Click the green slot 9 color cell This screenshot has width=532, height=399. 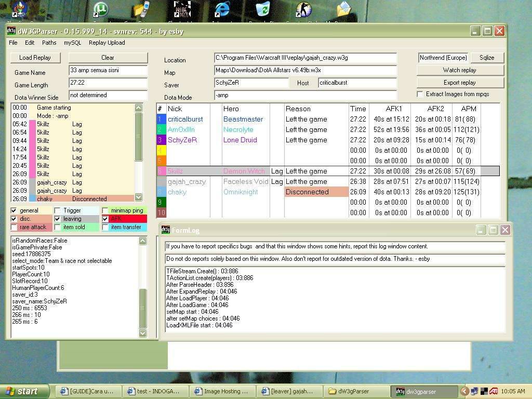pos(161,202)
